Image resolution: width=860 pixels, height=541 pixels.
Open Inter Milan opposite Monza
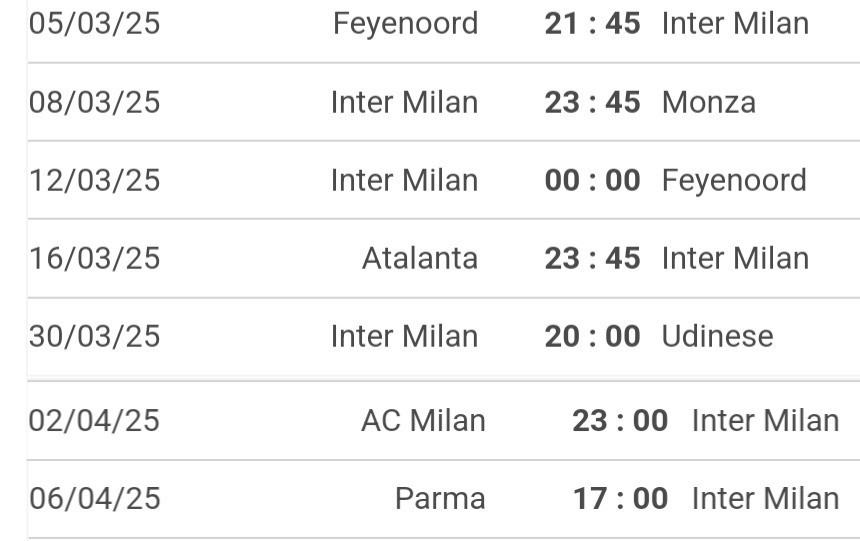click(404, 102)
